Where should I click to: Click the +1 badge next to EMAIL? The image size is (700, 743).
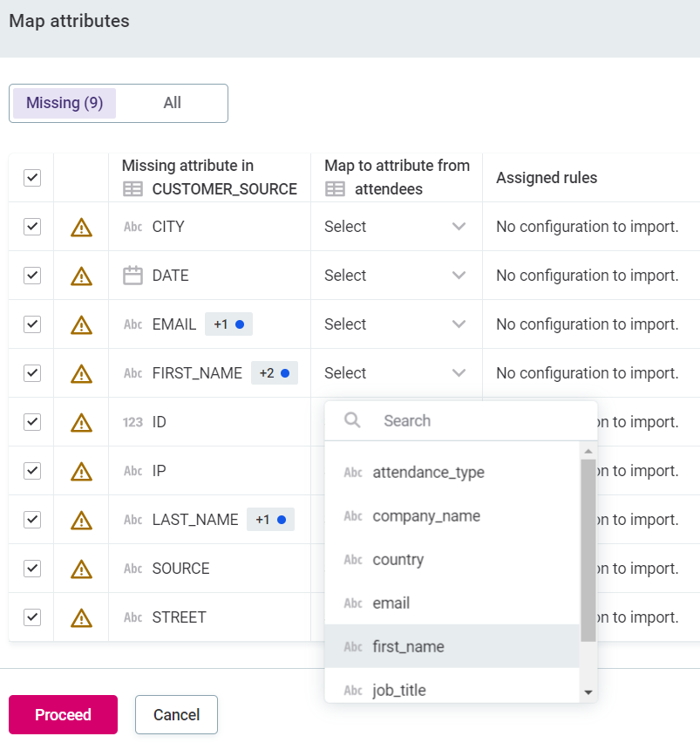[x=228, y=324]
